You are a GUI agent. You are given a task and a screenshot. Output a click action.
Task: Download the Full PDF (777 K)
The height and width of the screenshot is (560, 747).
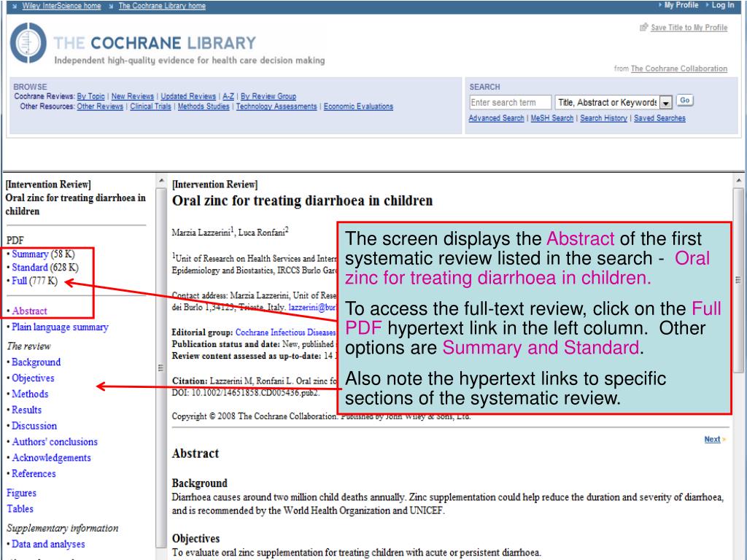click(19, 281)
